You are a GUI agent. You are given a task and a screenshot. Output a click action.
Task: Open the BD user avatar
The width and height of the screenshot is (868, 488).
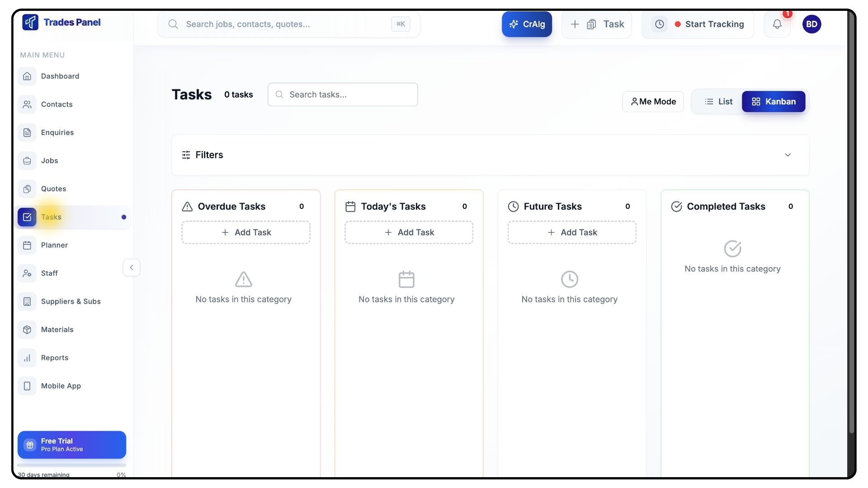[x=811, y=24]
